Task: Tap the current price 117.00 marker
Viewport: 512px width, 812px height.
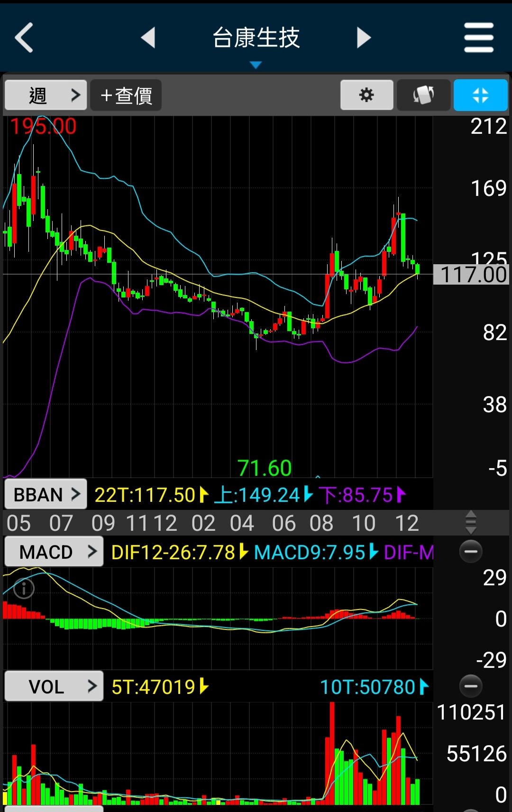Action: coord(472,275)
